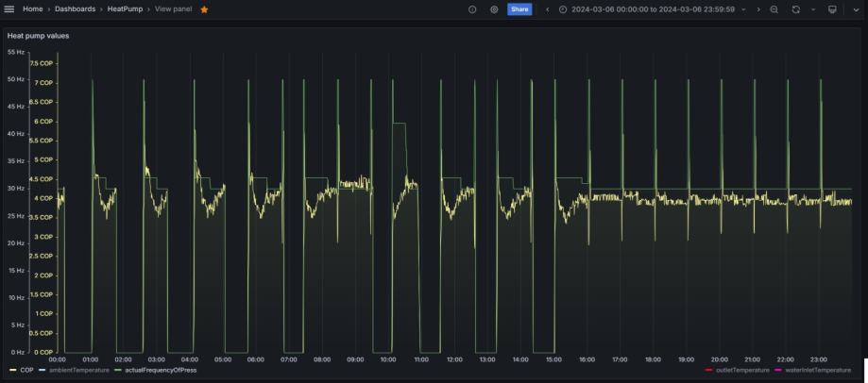This screenshot has height=383, width=868.
Task: Open dashboard insights info icon
Action: coord(472,9)
